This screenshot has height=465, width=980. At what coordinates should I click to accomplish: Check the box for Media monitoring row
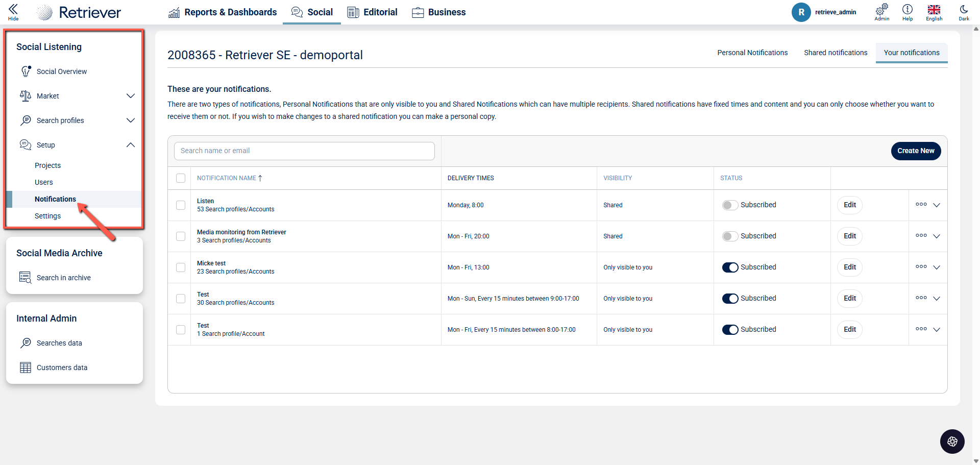pos(181,236)
